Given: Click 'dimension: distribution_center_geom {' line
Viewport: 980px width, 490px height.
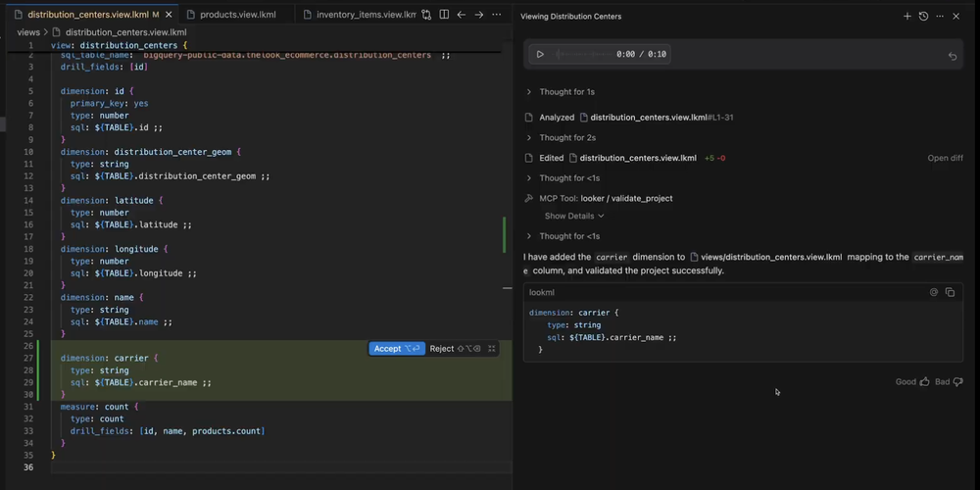Looking at the screenshot, I should coord(151,152).
